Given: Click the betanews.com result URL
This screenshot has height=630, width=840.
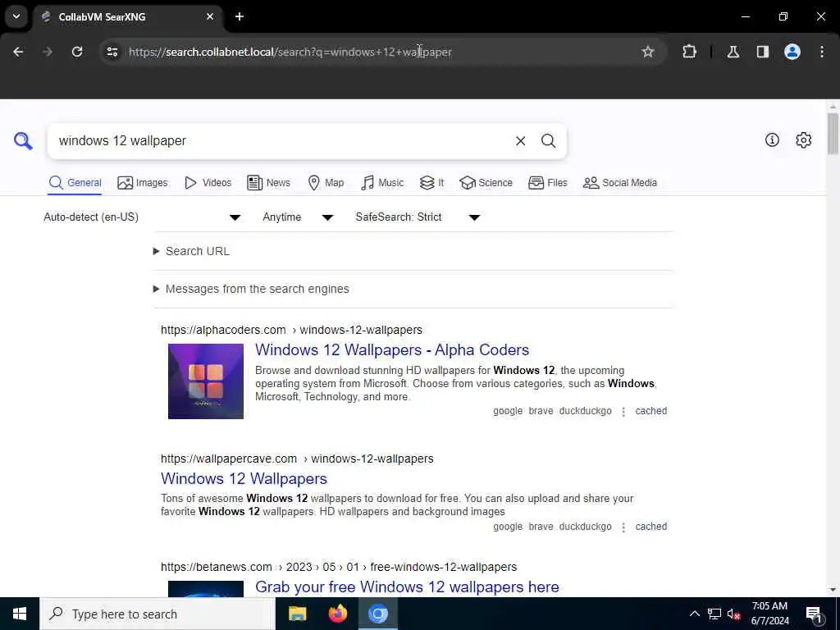Looking at the screenshot, I should tap(339, 567).
